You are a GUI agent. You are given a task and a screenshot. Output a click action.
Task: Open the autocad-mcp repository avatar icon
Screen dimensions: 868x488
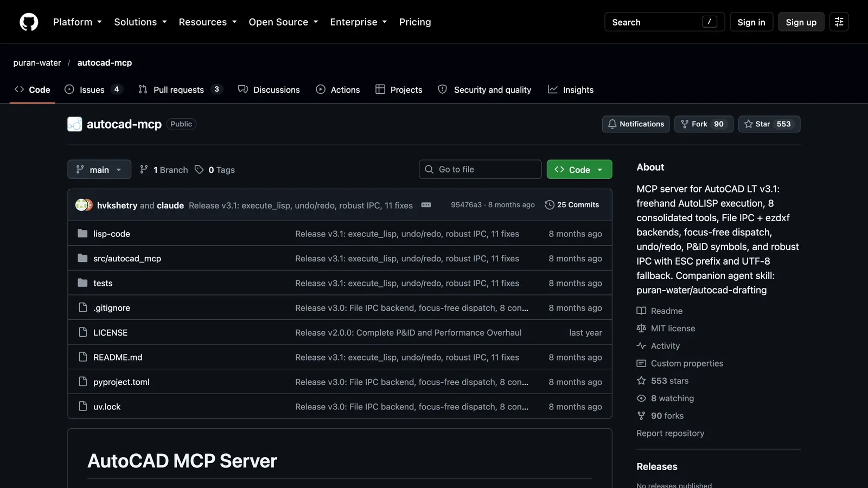[75, 124]
